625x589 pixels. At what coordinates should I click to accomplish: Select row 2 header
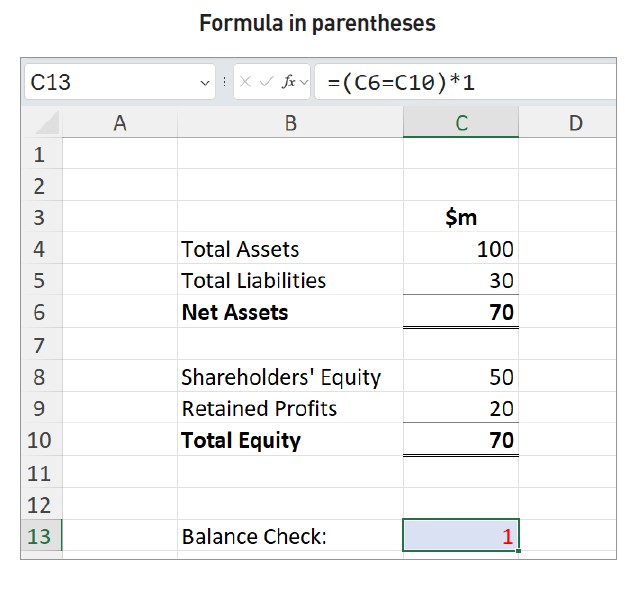click(41, 185)
